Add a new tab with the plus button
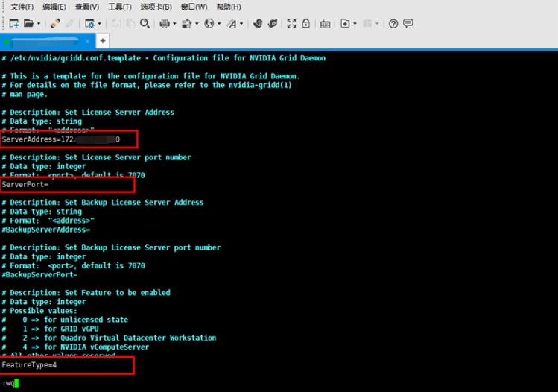Image resolution: width=558 pixels, height=392 pixels. coord(103,41)
